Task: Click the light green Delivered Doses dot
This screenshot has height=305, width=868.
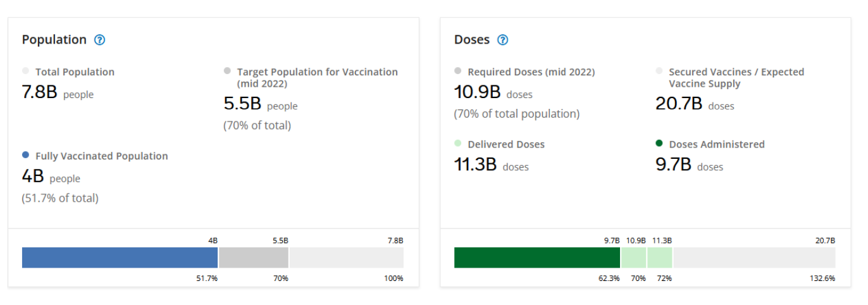Action: click(x=458, y=144)
